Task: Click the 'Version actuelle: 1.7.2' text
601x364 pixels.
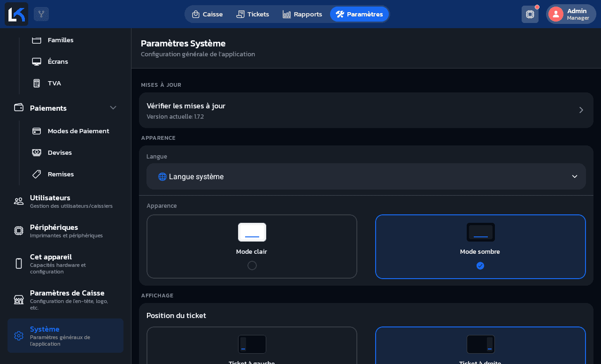Action: (175, 117)
